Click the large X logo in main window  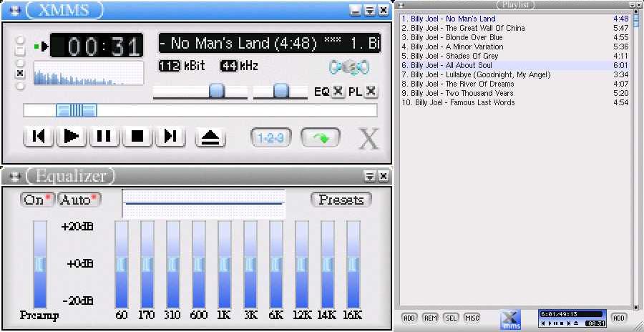coord(368,139)
